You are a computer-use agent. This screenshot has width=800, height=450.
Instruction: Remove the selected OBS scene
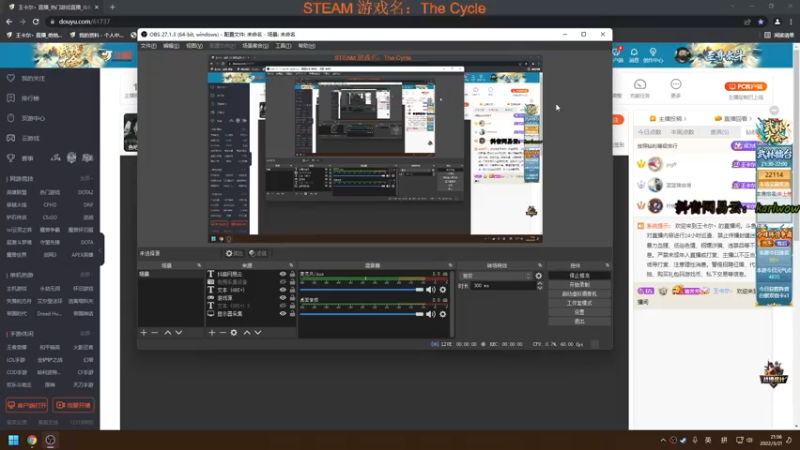pyautogui.click(x=155, y=333)
